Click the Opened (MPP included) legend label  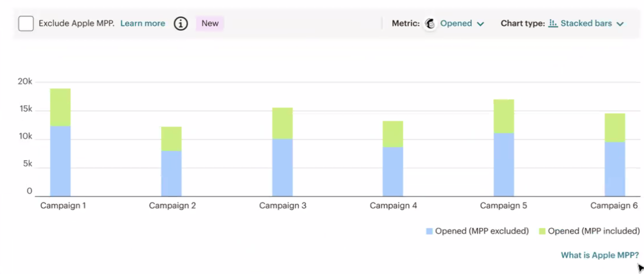(x=594, y=231)
